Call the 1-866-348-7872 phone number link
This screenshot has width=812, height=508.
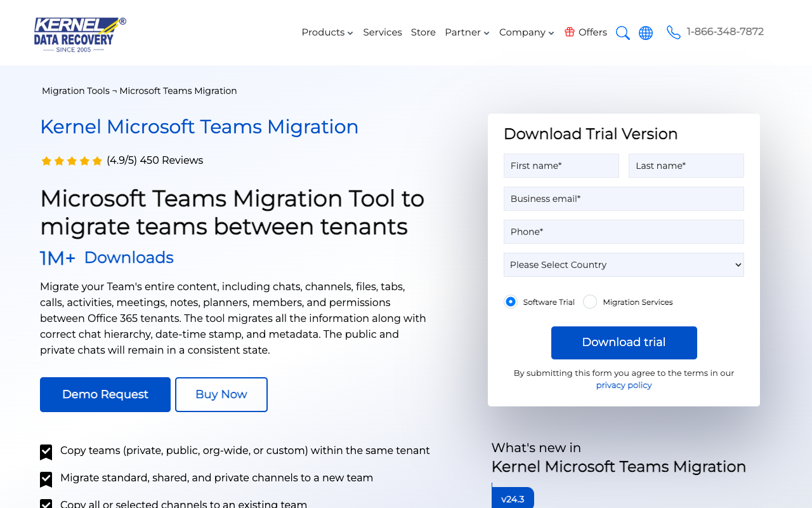pos(725,32)
